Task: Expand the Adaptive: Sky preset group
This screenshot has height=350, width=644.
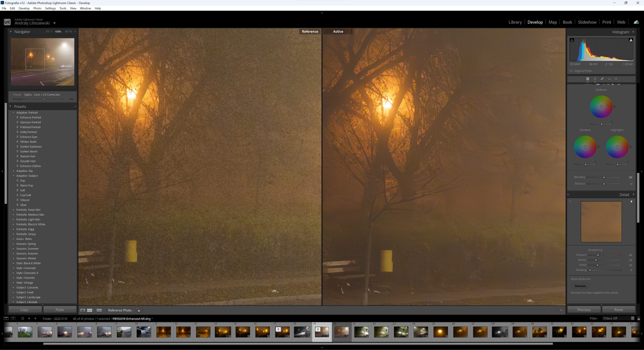Action: click(14, 171)
